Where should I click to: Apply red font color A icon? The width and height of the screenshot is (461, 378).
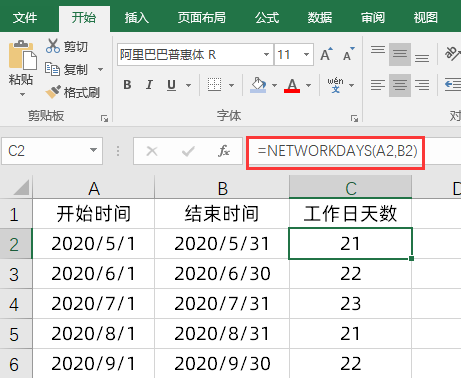pyautogui.click(x=292, y=85)
